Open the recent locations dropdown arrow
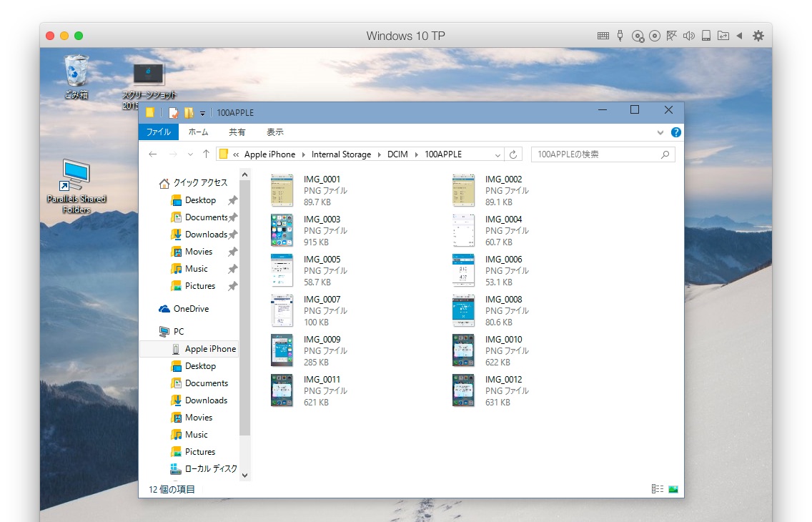Viewport: 812px width, 522px height. (190, 154)
